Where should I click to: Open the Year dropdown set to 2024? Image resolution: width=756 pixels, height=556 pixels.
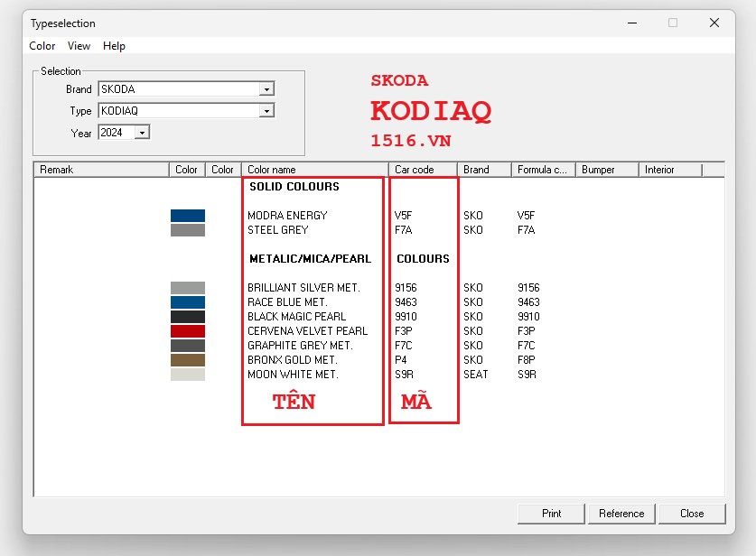coord(142,133)
